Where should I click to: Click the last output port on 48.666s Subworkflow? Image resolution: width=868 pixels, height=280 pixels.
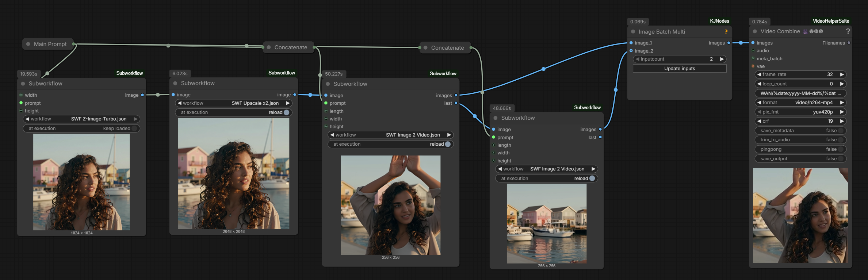point(600,137)
